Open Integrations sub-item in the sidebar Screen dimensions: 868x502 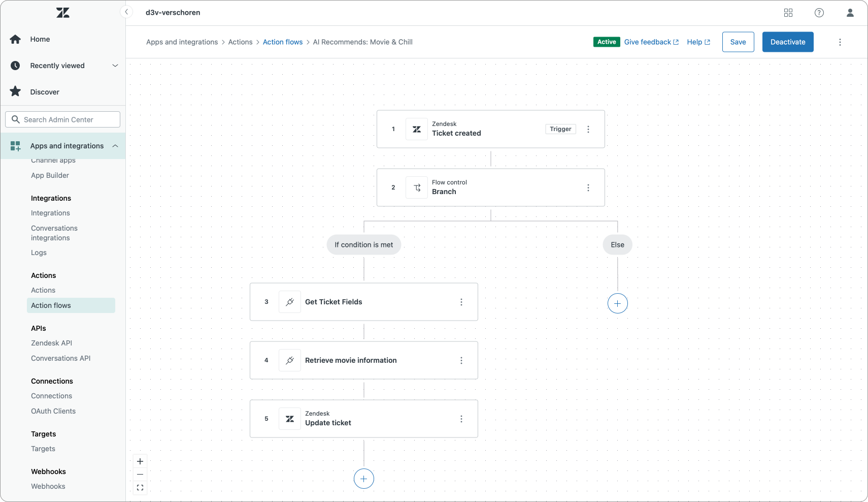click(x=50, y=213)
